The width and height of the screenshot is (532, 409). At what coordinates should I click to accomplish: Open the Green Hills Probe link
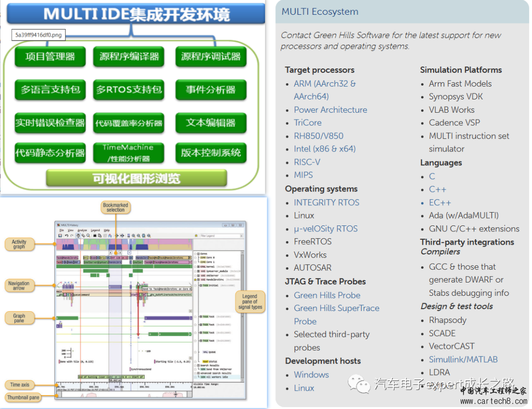pos(327,295)
